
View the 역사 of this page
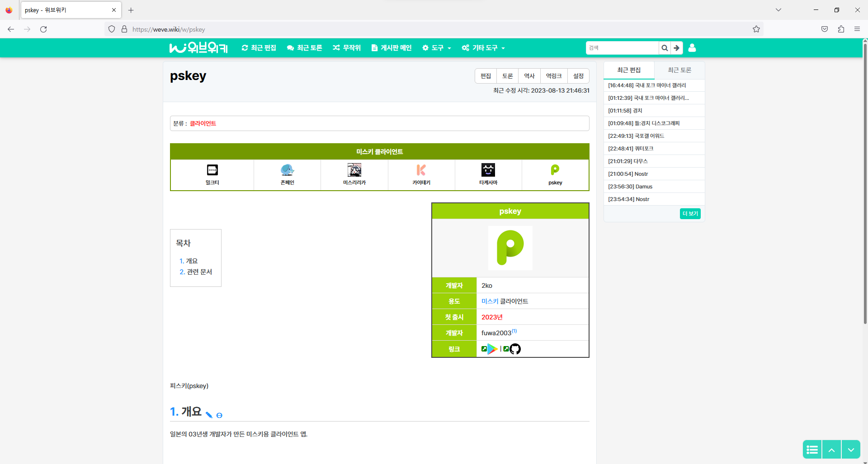point(529,76)
